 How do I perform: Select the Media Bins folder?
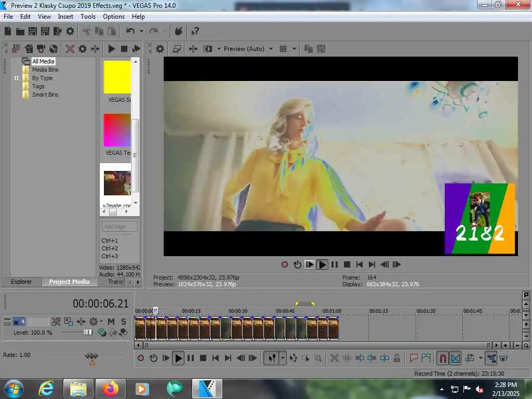click(45, 70)
